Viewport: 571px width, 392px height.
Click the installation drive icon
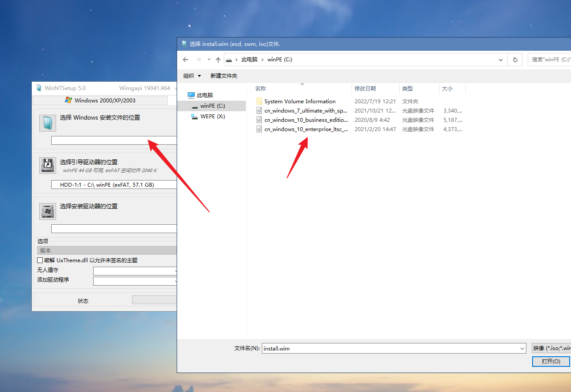pyautogui.click(x=47, y=211)
